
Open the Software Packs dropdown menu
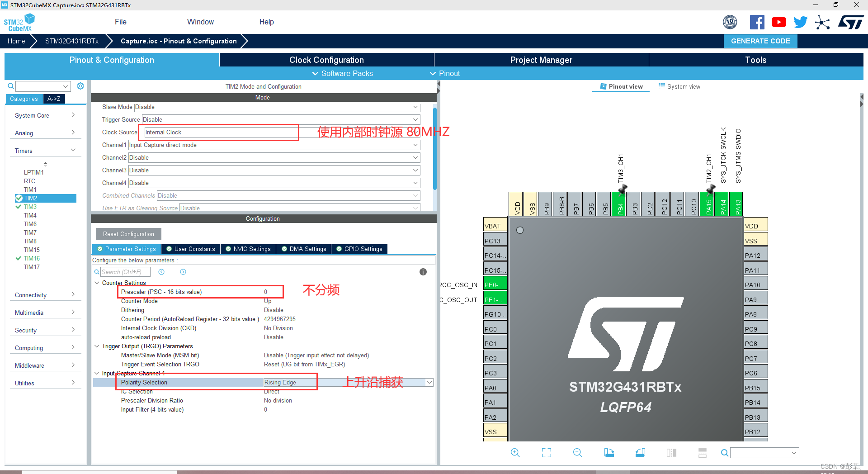[x=343, y=73]
